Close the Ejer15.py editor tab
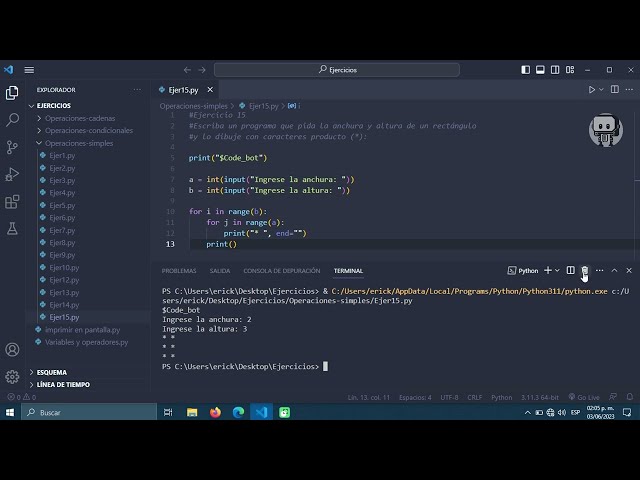The width and height of the screenshot is (640, 480). [210, 89]
